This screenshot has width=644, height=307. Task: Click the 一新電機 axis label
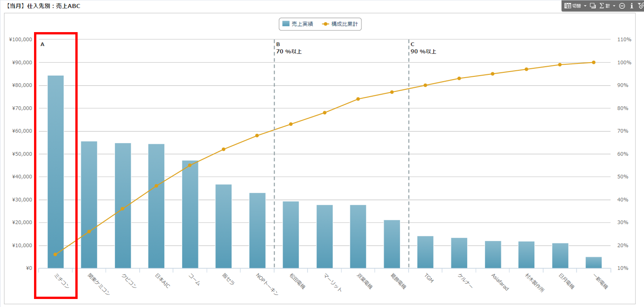point(600,281)
